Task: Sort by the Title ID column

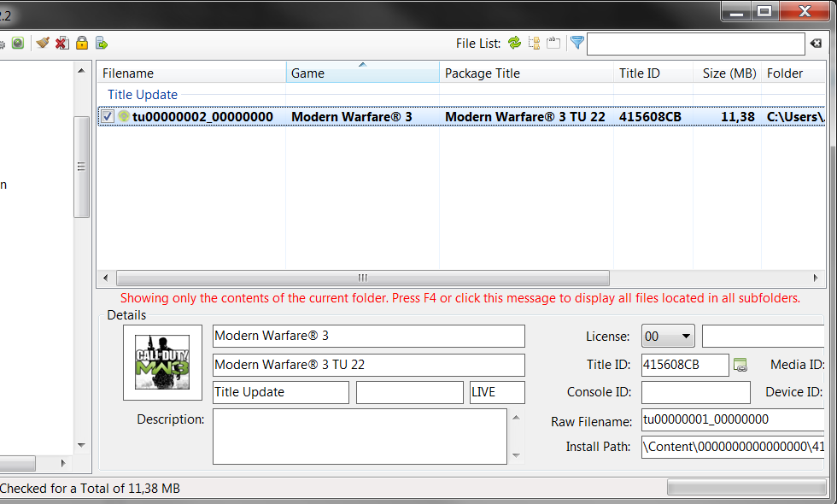Action: coord(653,73)
